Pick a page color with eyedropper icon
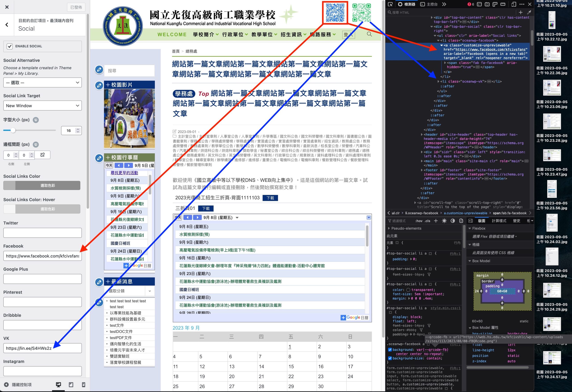The height and width of the screenshot is (392, 572). tap(529, 12)
